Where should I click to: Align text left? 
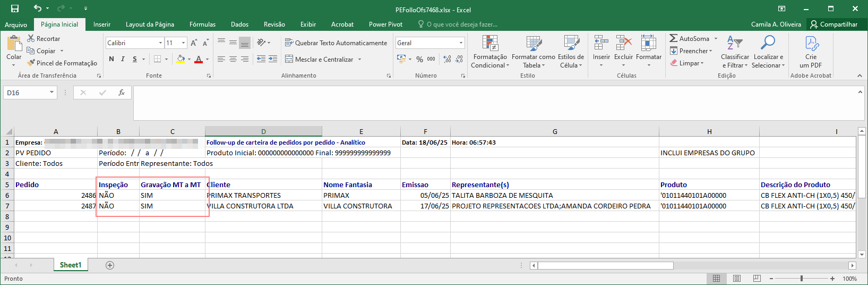point(221,59)
